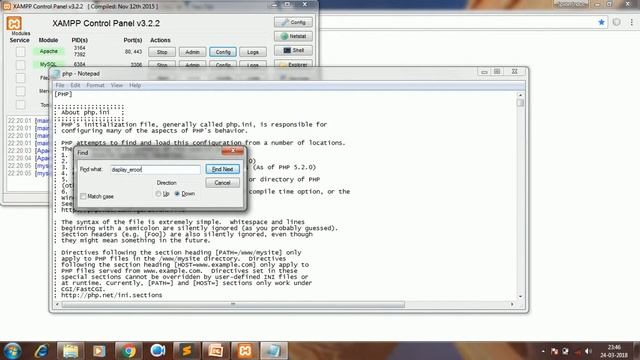
Task: Open screen recorder camera taskbar icon
Action: 158,351
